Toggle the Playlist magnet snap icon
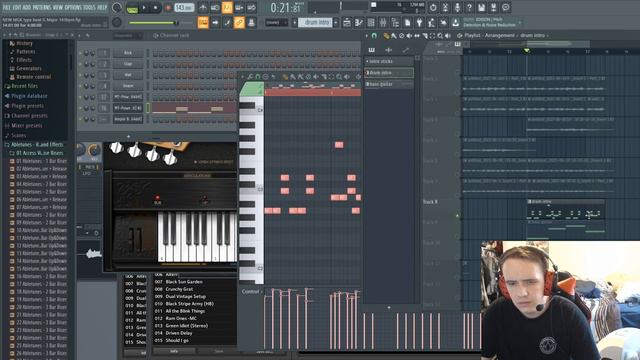Viewport: 640px width, 360px height. [374, 36]
